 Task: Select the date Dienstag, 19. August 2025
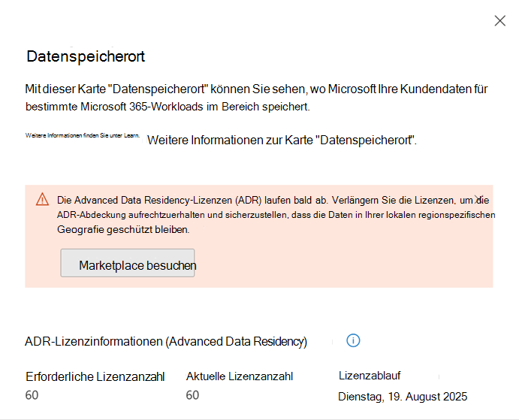point(403,397)
